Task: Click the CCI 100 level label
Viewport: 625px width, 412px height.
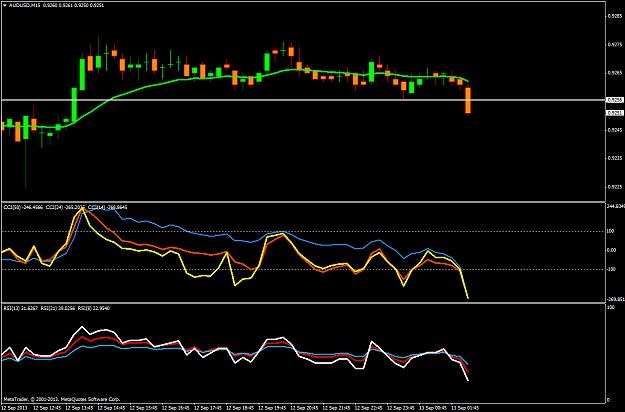Action: (611, 232)
